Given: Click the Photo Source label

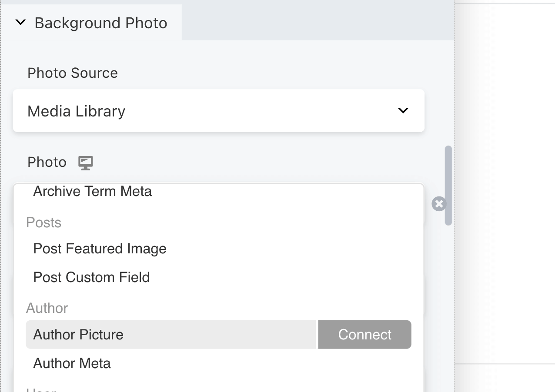Looking at the screenshot, I should click(72, 73).
